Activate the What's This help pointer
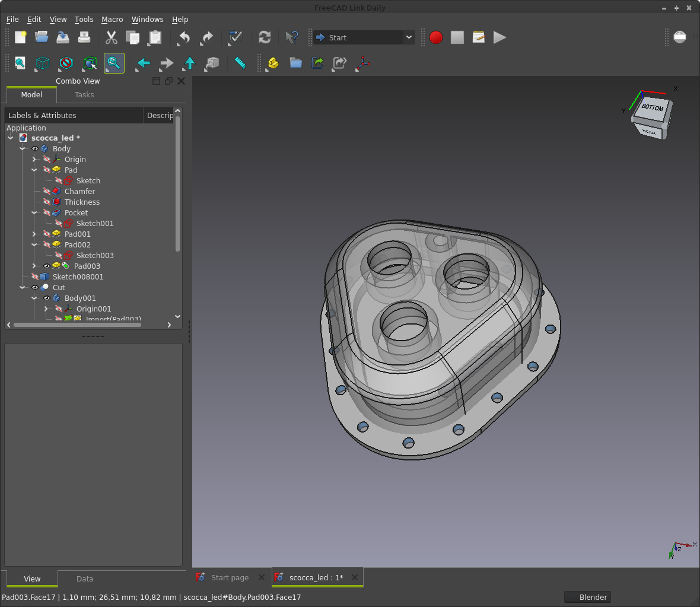This screenshot has width=700, height=607. (291, 37)
